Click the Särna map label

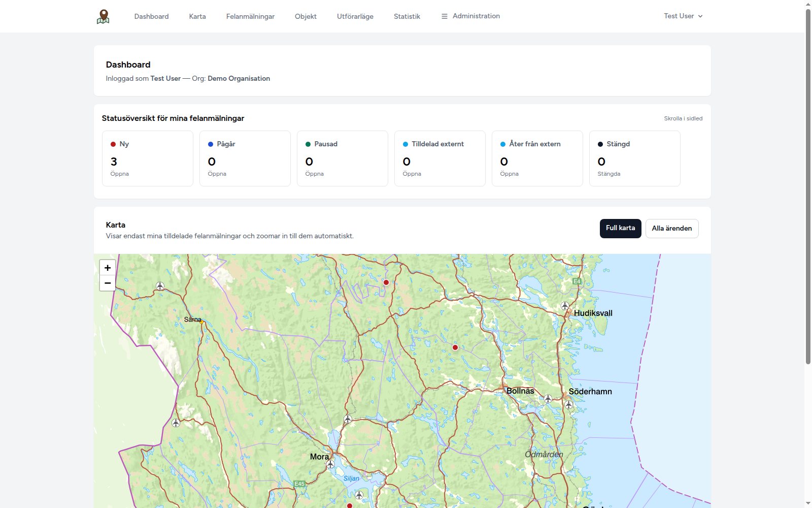click(192, 320)
